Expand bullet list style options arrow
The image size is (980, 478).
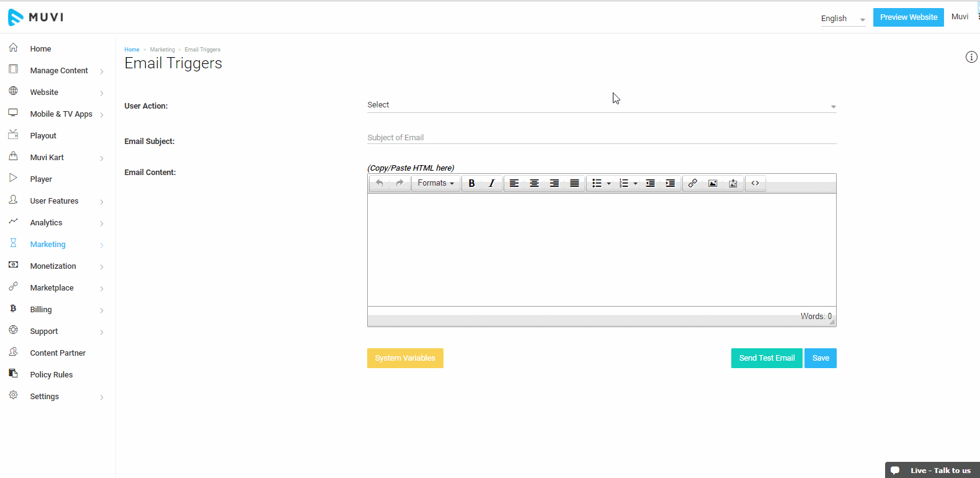(x=609, y=184)
